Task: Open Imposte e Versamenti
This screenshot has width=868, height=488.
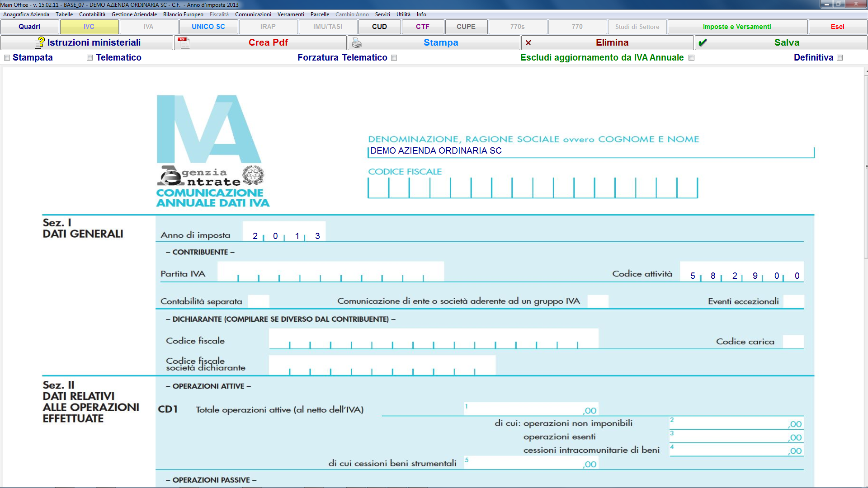Action: point(737,27)
